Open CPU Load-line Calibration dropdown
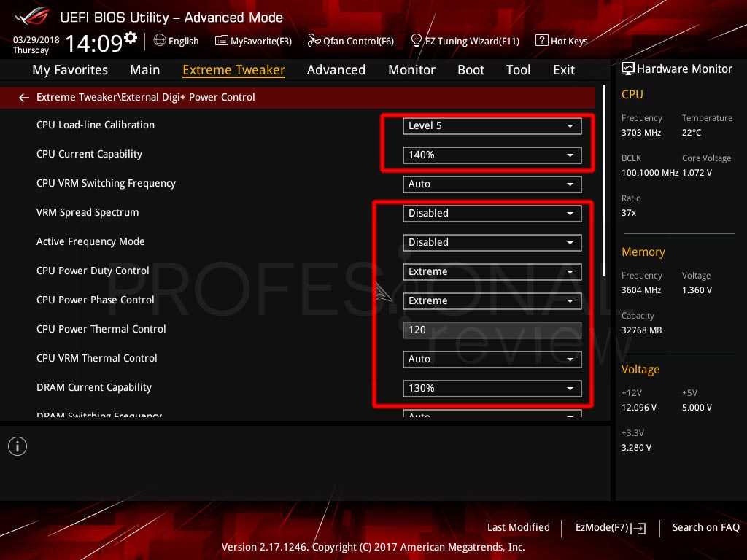Image resolution: width=747 pixels, height=560 pixels. [x=492, y=125]
